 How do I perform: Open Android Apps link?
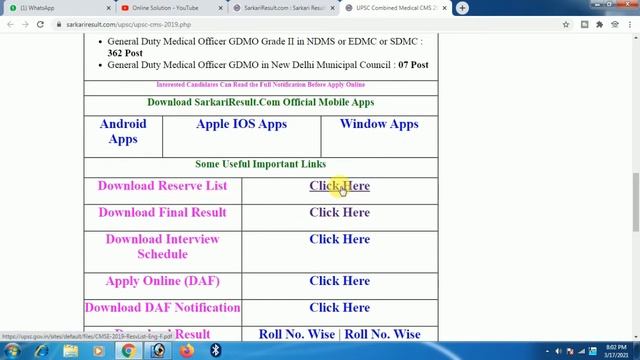point(123,131)
